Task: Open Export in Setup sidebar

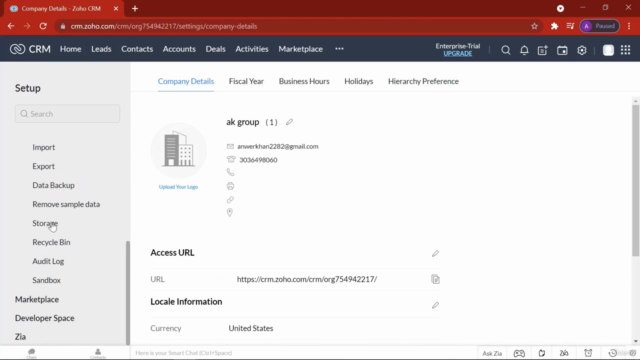Action: [44, 166]
